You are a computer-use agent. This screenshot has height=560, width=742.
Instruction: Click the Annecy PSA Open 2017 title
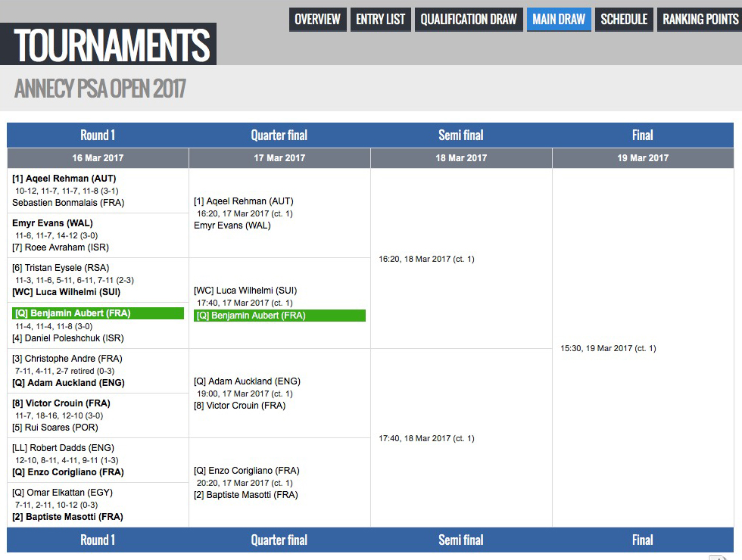tap(100, 89)
